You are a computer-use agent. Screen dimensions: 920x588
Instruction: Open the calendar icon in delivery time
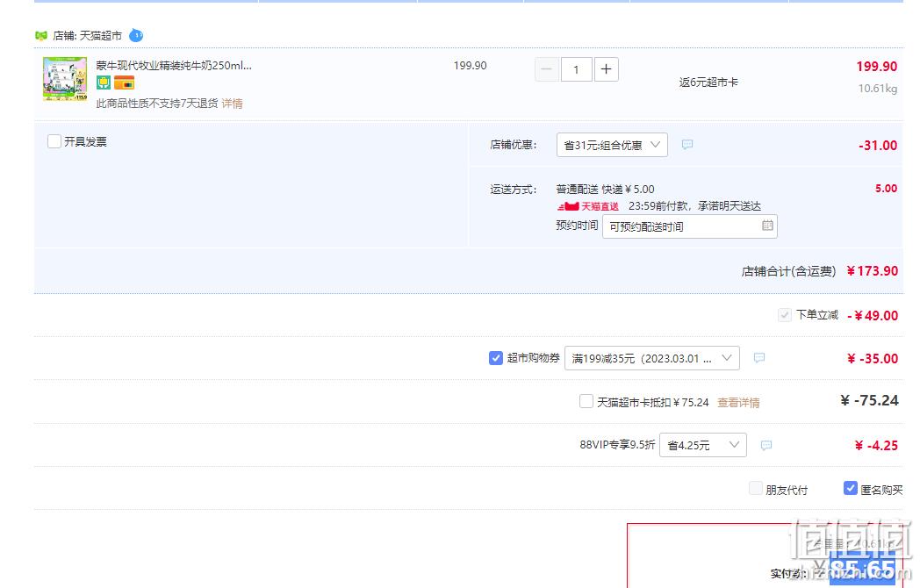coord(767,226)
